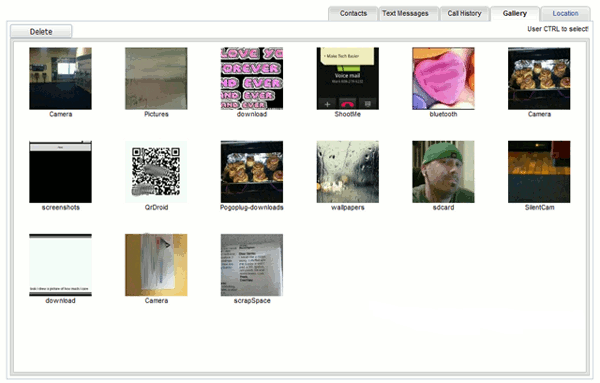The width and height of the screenshot is (600, 383).
Task: Click the 'Pogoplug-downloads' label text
Action: coord(252,207)
